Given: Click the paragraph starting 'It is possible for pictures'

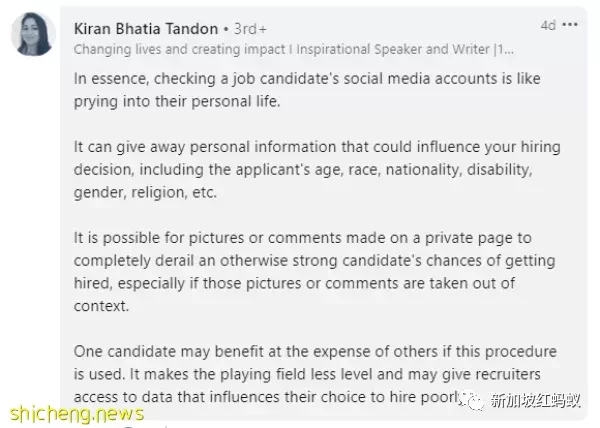Looking at the screenshot, I should click(x=315, y=272).
